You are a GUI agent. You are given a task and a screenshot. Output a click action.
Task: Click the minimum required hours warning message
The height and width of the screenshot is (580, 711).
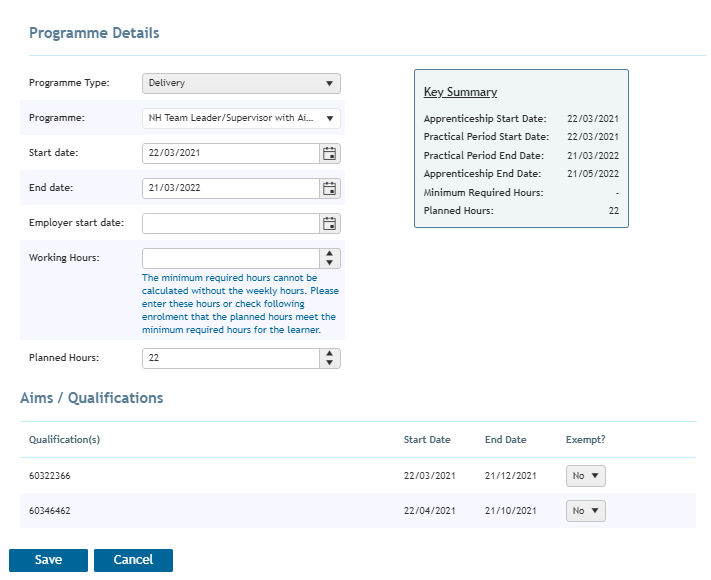pos(240,304)
